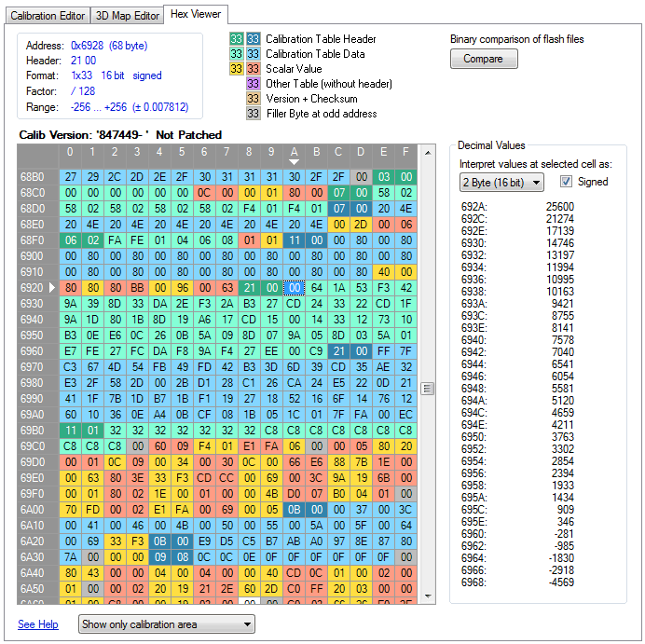Click the row marker arrow beside 6920
Screen dimensions: 645x644
click(52, 289)
